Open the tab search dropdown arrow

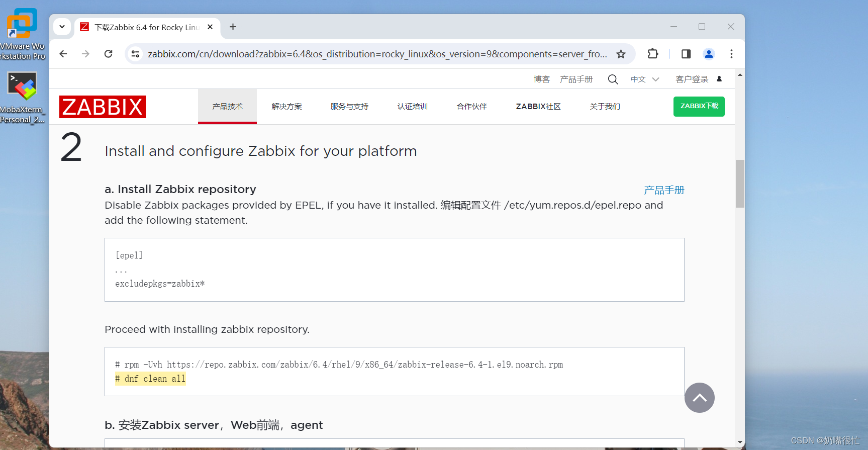coord(62,27)
